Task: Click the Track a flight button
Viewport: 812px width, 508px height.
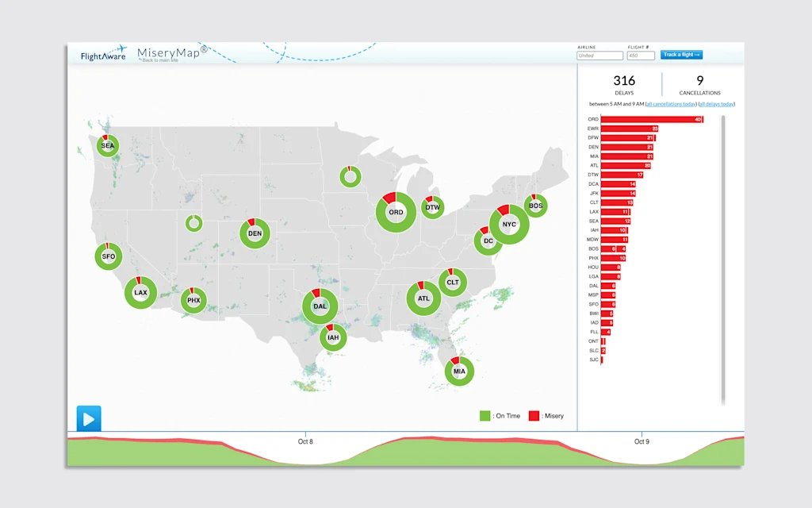Action: point(681,55)
